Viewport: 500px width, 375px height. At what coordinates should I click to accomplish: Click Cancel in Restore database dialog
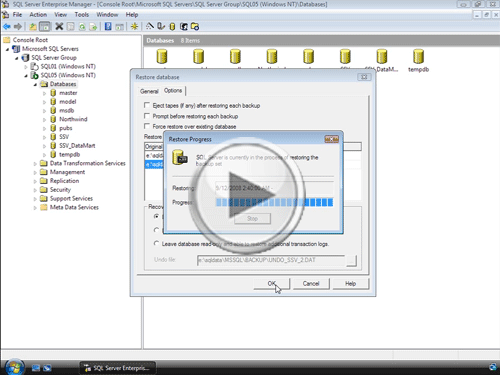pyautogui.click(x=311, y=283)
